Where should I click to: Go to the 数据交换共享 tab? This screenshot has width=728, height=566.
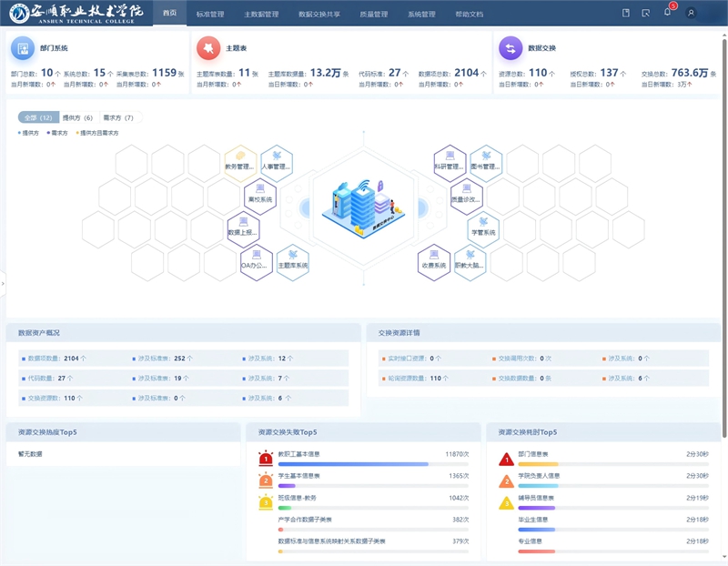pos(319,14)
